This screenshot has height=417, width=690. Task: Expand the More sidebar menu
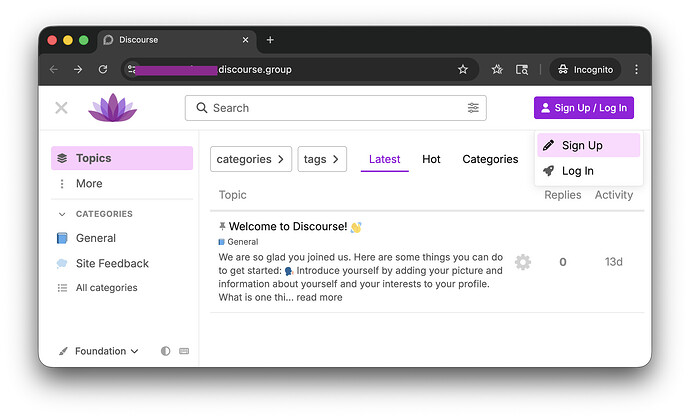122,183
